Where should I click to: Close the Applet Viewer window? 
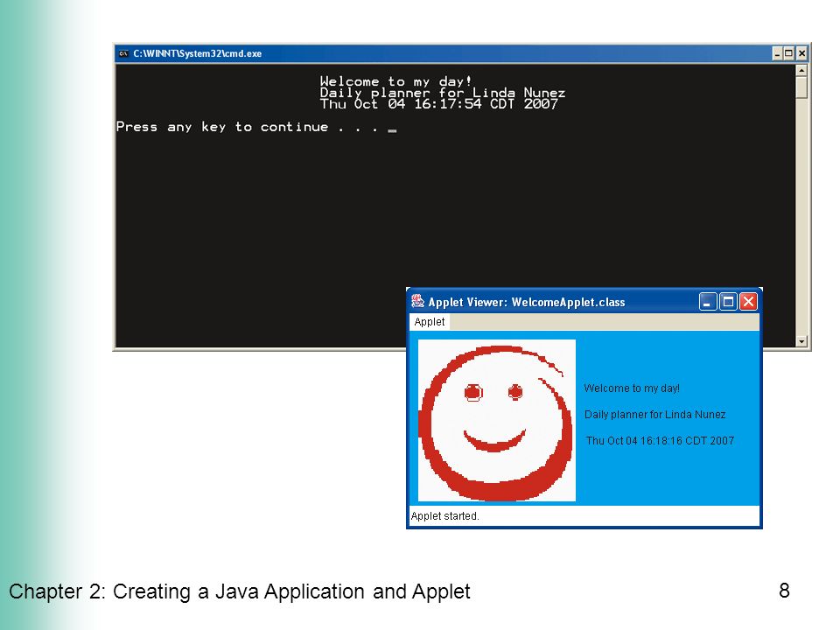pos(748,302)
